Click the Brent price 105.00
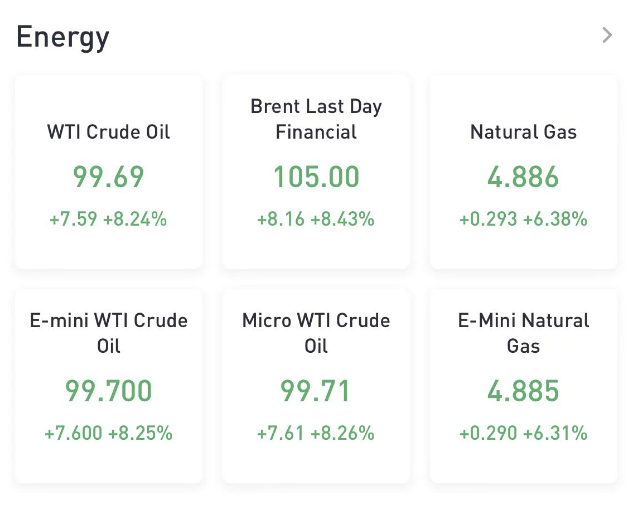 click(x=316, y=177)
